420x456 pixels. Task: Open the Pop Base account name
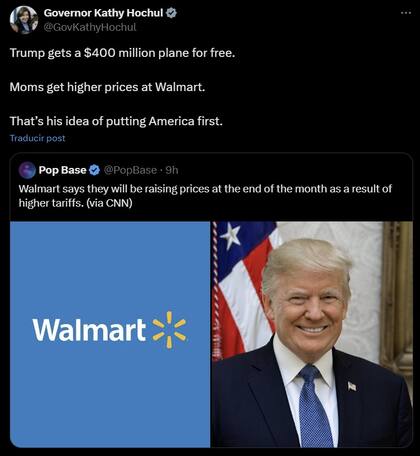pyautogui.click(x=62, y=170)
